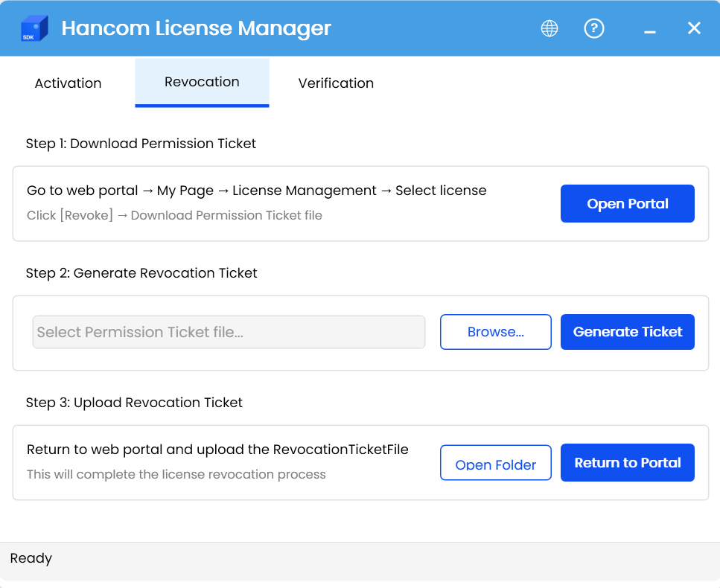Open Folder containing the revocation ticket

(x=495, y=463)
